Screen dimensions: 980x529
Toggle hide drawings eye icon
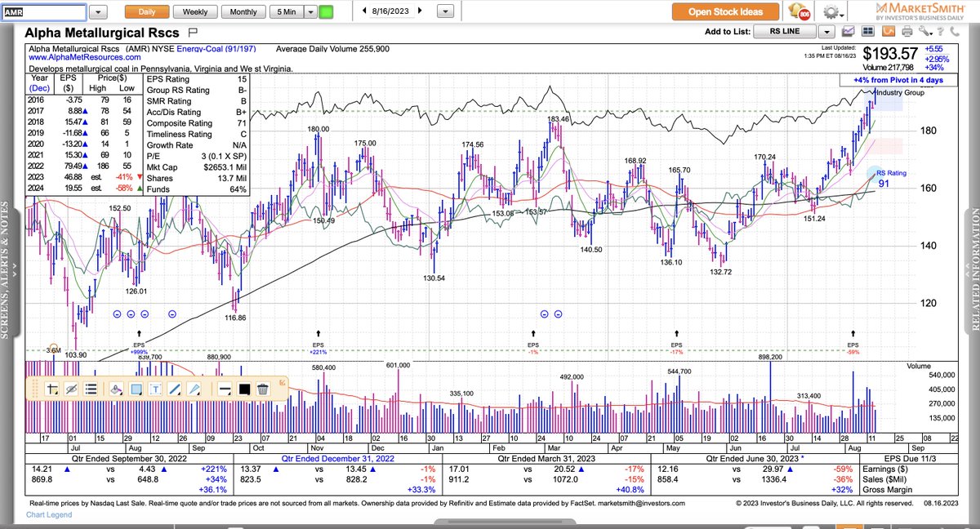coord(71,389)
